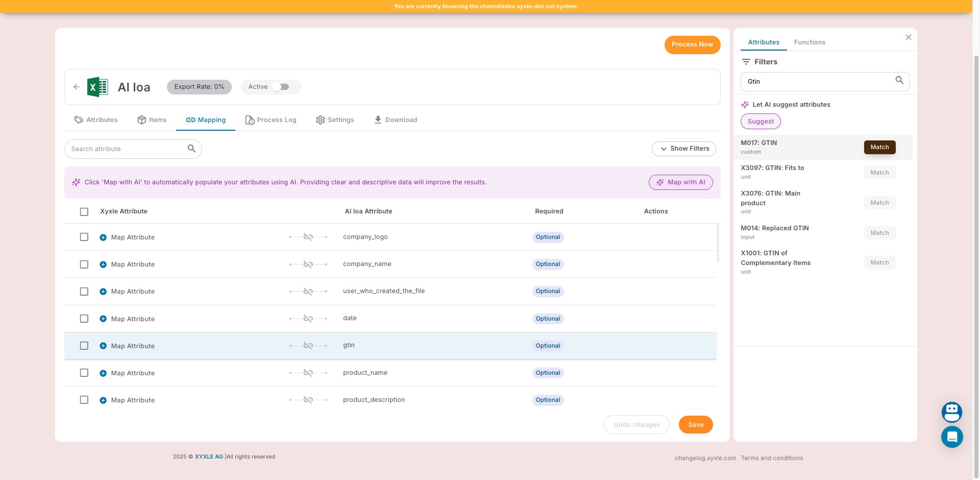Click the back arrow beside the Excel logo

(77, 87)
